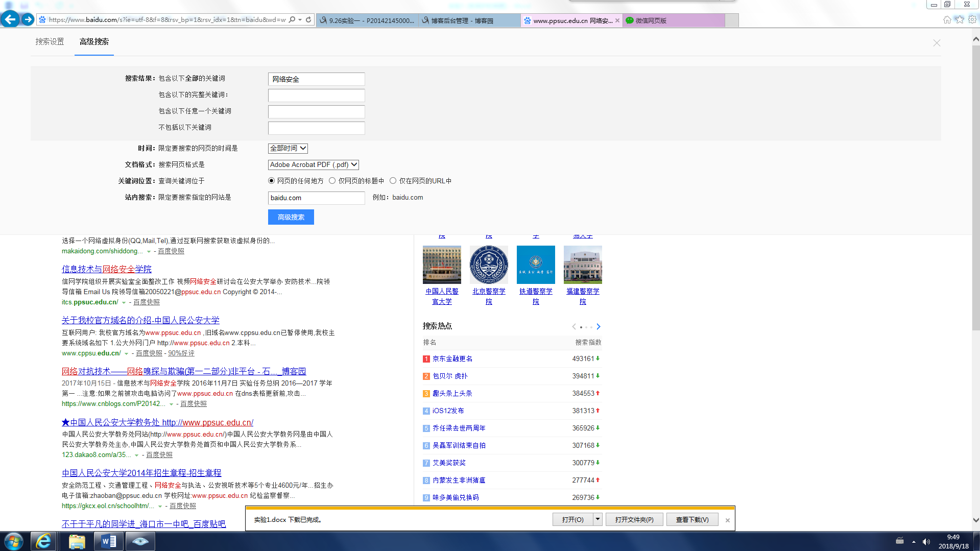Viewport: 980px width, 551px height.
Task: Dismiss the download notification bar
Action: tap(728, 520)
